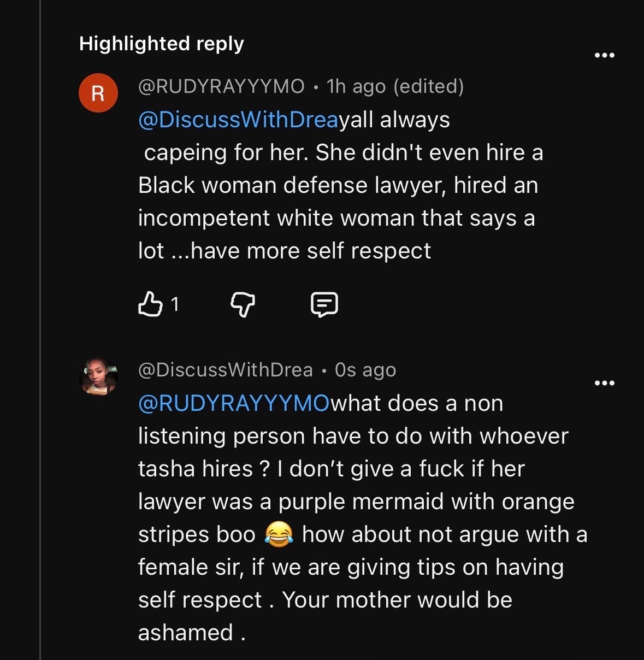The image size is (644, 660).
Task: Dislike RUDYRAYYYMO's comment with thumbs-down
Action: (243, 305)
